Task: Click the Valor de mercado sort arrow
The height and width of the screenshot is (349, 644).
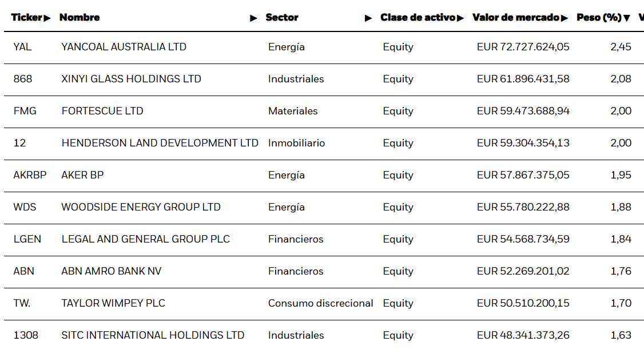Action: 565,18
